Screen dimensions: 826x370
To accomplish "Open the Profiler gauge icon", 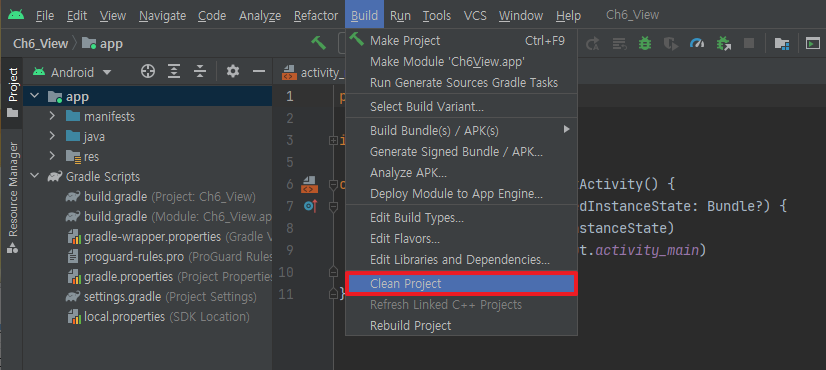I will (x=697, y=43).
